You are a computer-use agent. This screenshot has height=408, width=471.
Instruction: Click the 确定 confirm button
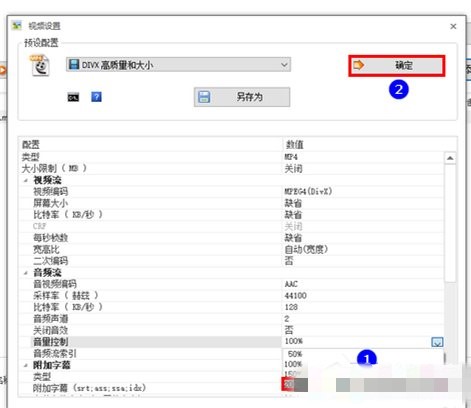pos(397,65)
